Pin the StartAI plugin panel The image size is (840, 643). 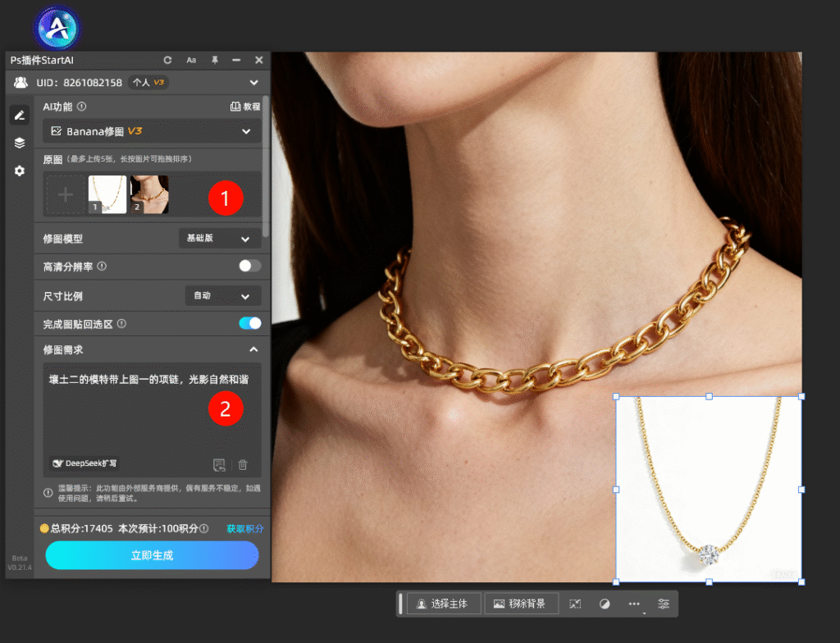coord(214,60)
